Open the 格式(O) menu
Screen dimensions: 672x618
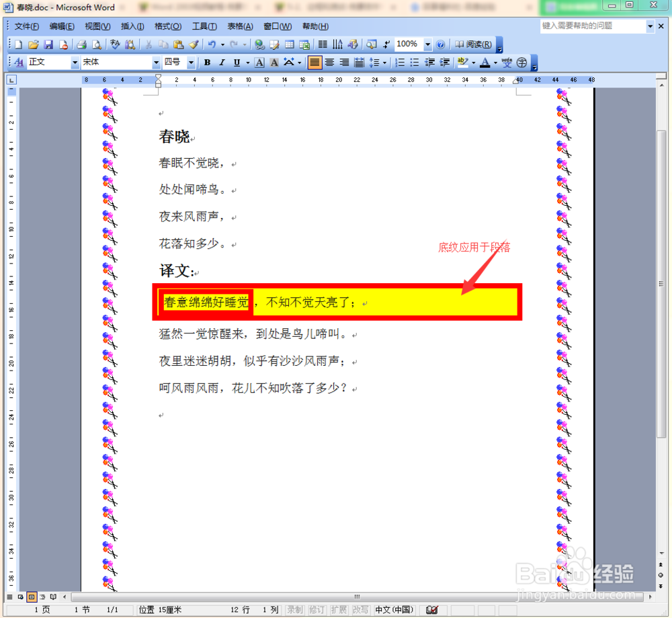pyautogui.click(x=167, y=26)
